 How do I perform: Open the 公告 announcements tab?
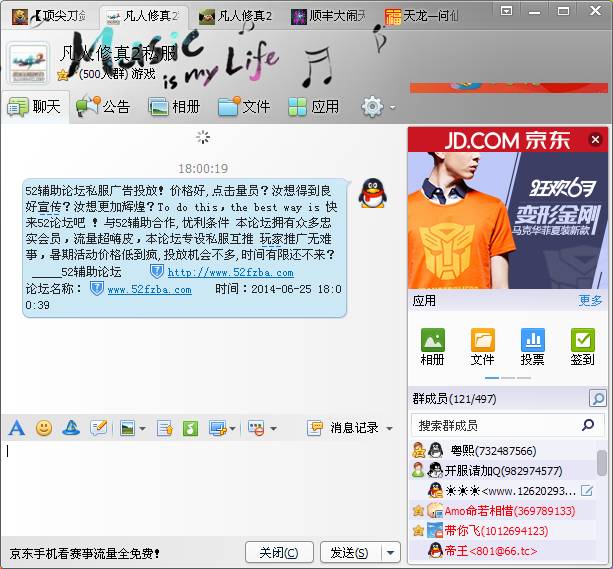(103, 106)
